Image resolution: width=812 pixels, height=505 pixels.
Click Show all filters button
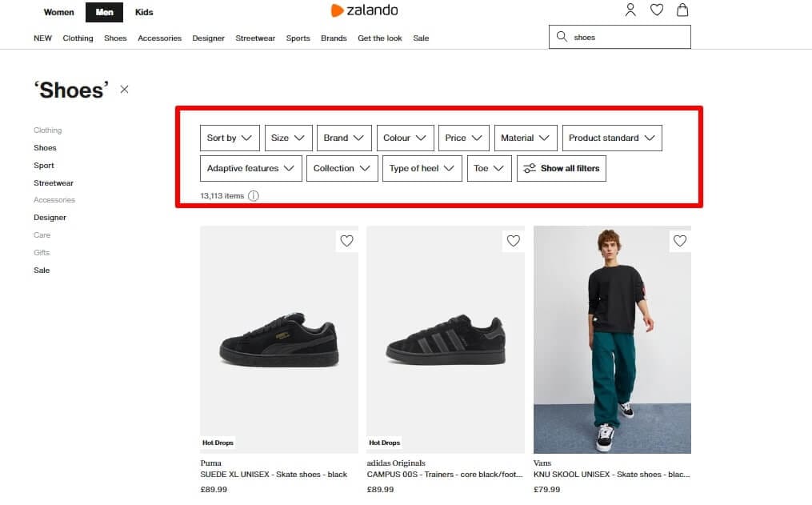562,169
